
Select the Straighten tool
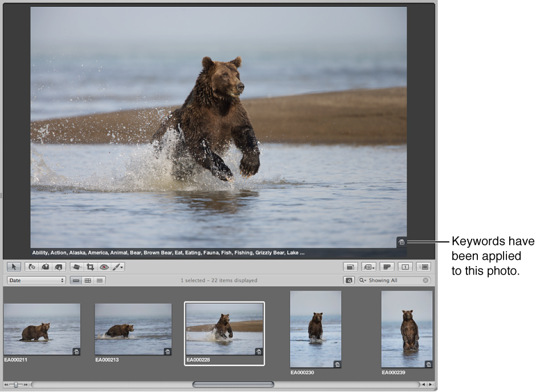76,267
